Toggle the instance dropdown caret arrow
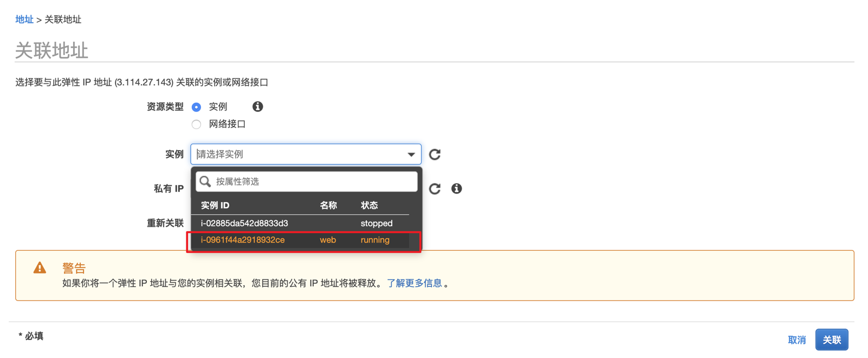 411,155
